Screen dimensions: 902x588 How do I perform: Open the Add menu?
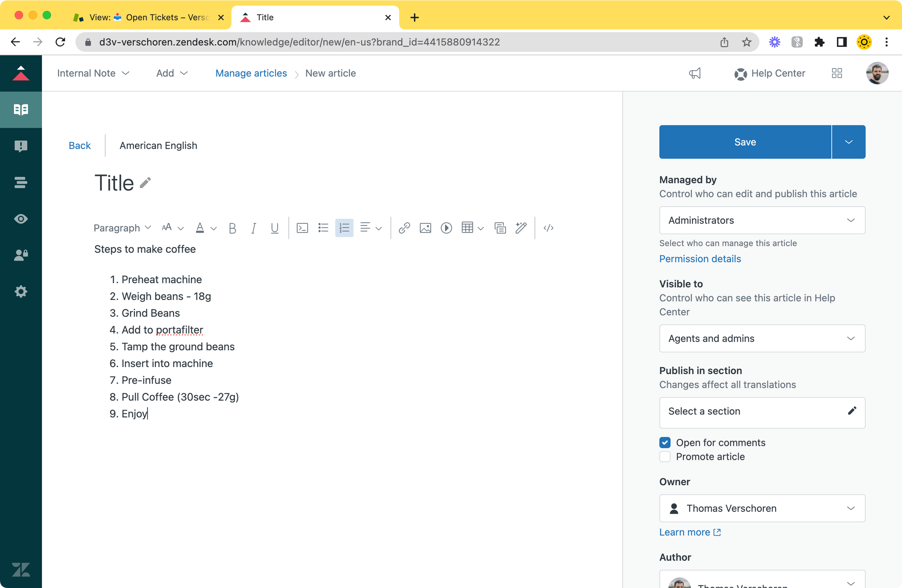(x=171, y=73)
